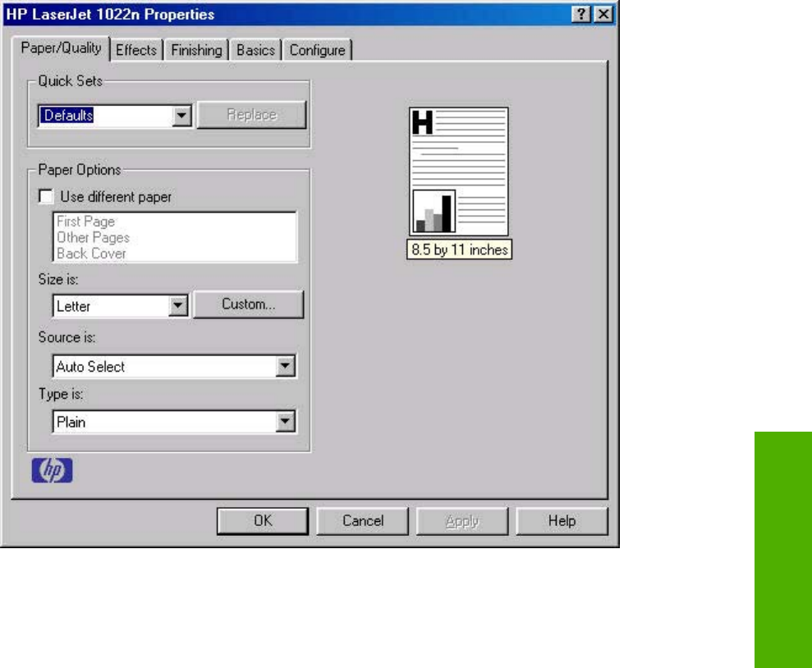Expand the Size is Letter dropdown arrow
This screenshot has height=668, width=812.
pyautogui.click(x=177, y=306)
